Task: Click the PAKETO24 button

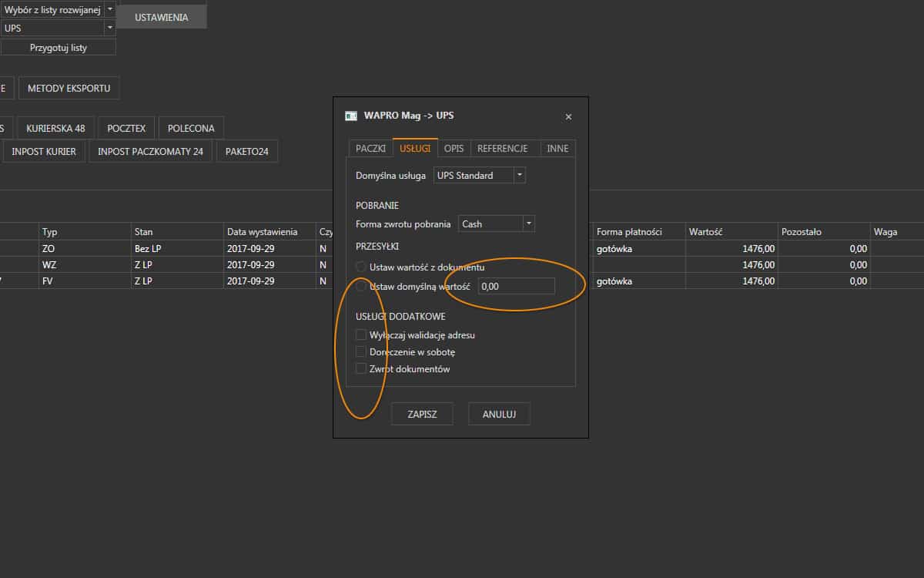Action: click(x=247, y=151)
